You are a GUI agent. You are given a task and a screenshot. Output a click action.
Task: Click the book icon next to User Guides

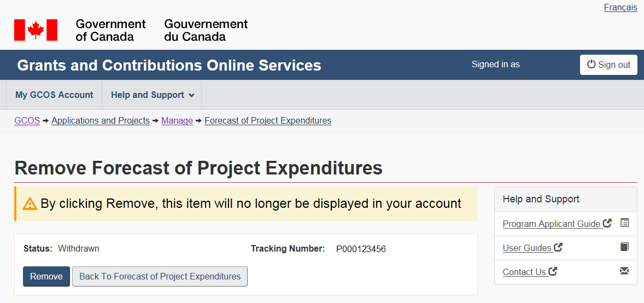tap(625, 247)
